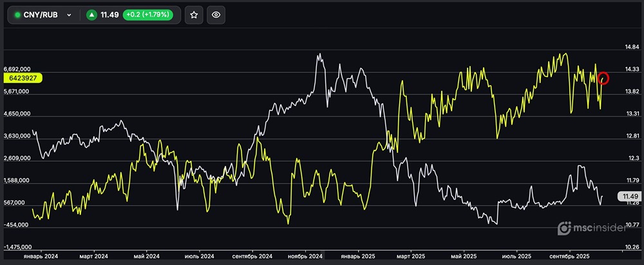Click the 4,650,000 left axis value

coord(16,114)
